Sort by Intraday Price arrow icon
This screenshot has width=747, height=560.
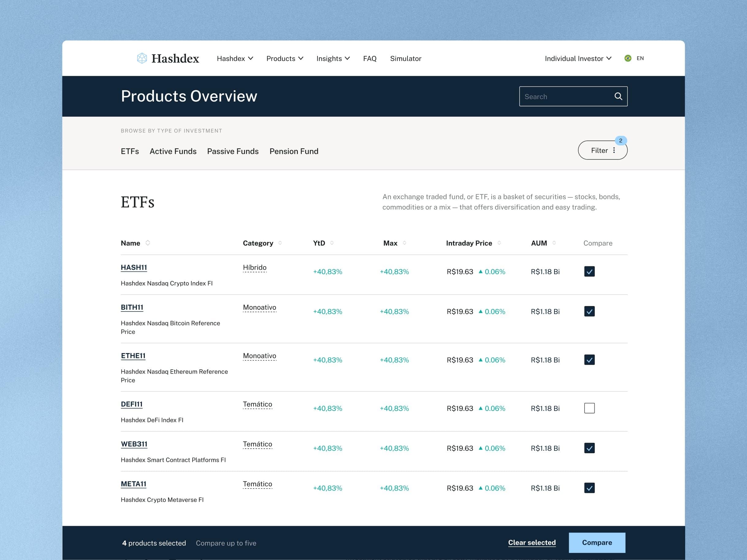click(x=499, y=243)
